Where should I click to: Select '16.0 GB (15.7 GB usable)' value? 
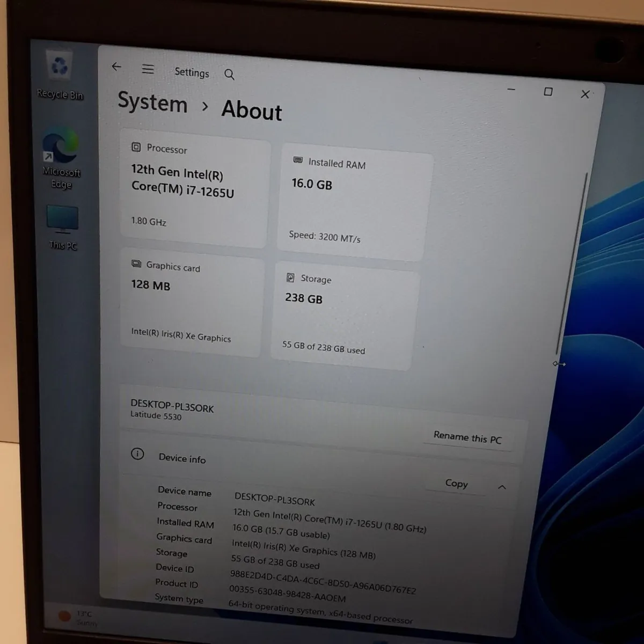[281, 531]
